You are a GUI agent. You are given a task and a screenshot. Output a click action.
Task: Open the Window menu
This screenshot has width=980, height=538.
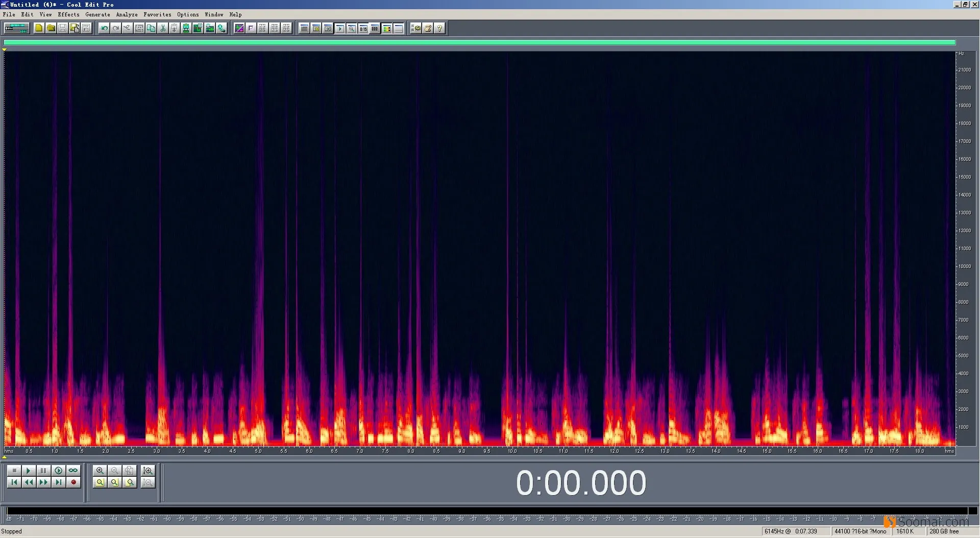pos(214,14)
